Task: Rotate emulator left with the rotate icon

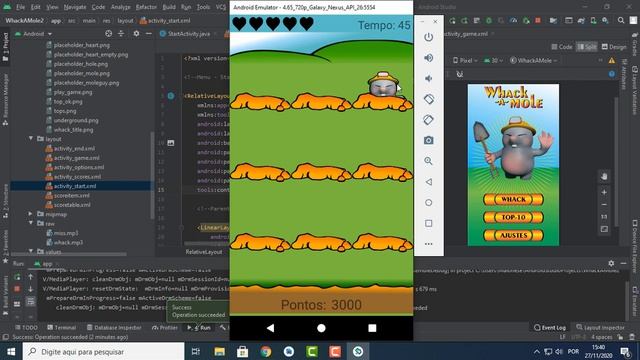Action: tap(428, 99)
